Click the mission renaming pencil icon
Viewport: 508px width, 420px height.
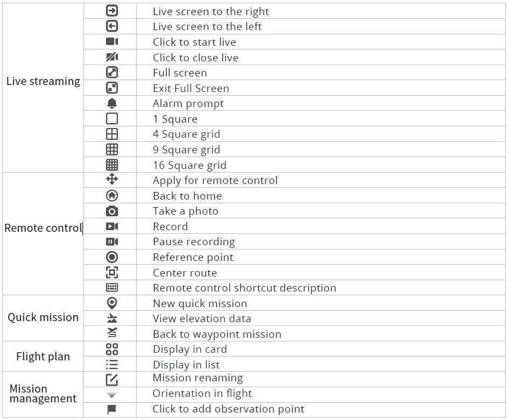[x=112, y=379]
